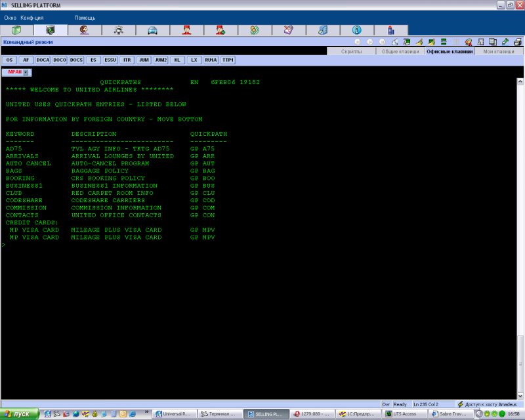Select the Мои клавиши tab

pyautogui.click(x=499, y=51)
